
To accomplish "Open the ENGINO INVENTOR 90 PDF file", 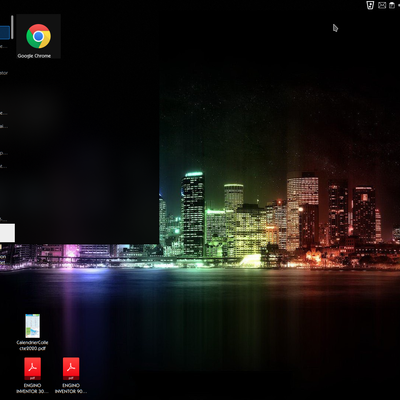I will [71, 375].
